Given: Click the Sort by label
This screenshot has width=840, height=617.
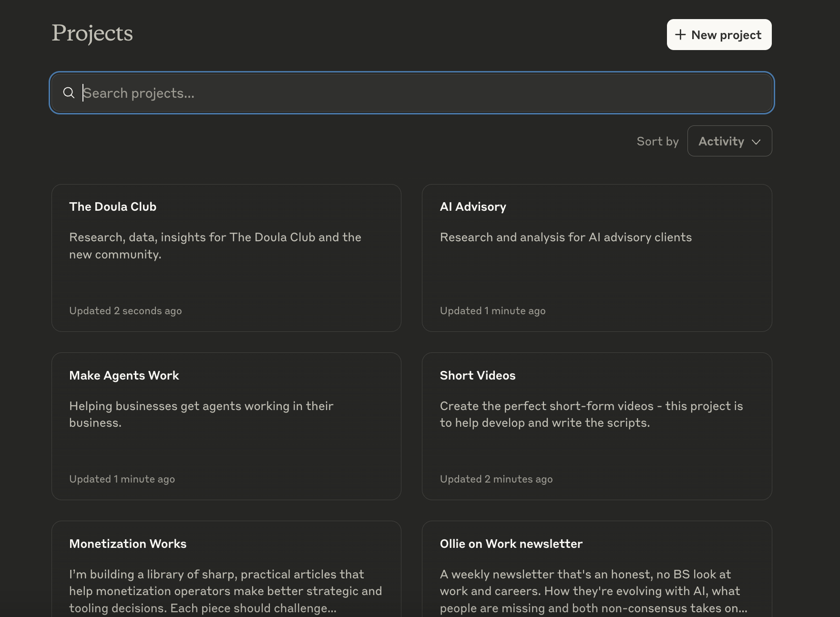Looking at the screenshot, I should [x=657, y=142].
